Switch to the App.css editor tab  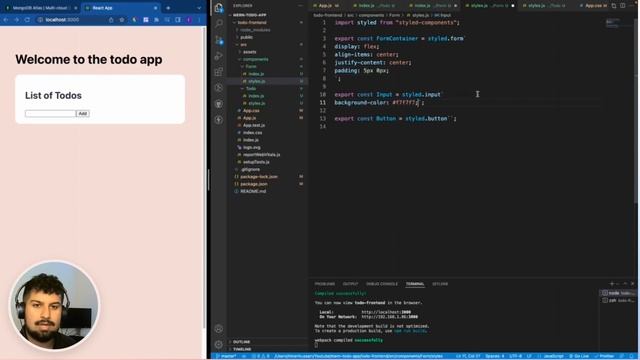tap(593, 6)
